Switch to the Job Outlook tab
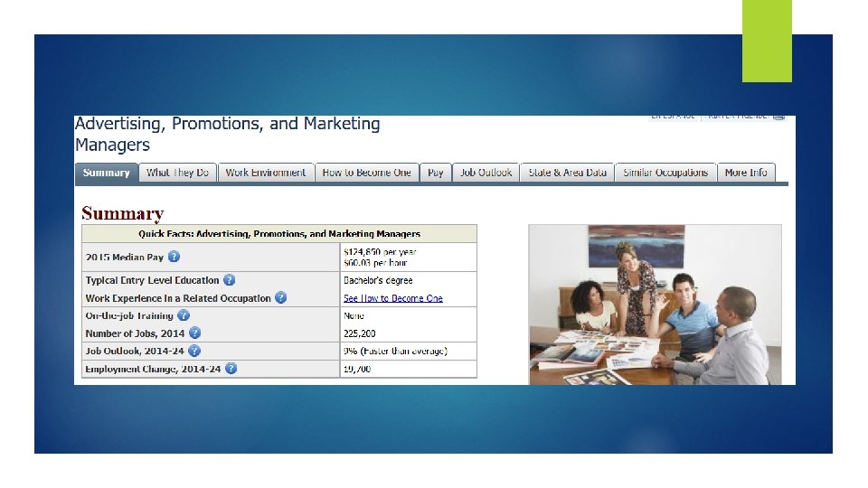Image resolution: width=868 pixels, height=488 pixels. click(x=486, y=173)
